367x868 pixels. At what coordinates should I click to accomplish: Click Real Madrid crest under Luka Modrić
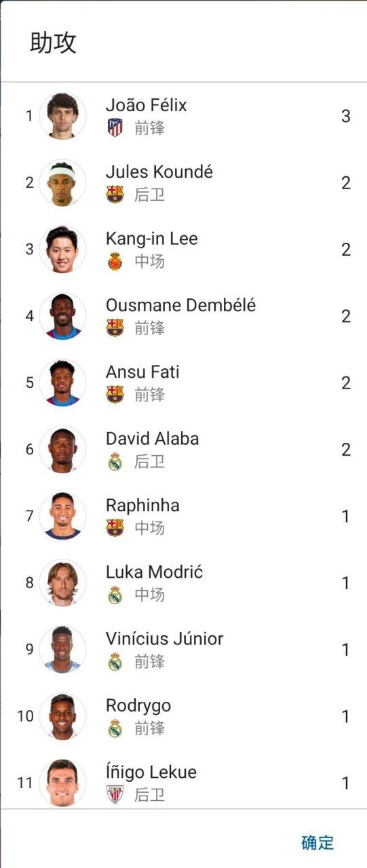[115, 595]
